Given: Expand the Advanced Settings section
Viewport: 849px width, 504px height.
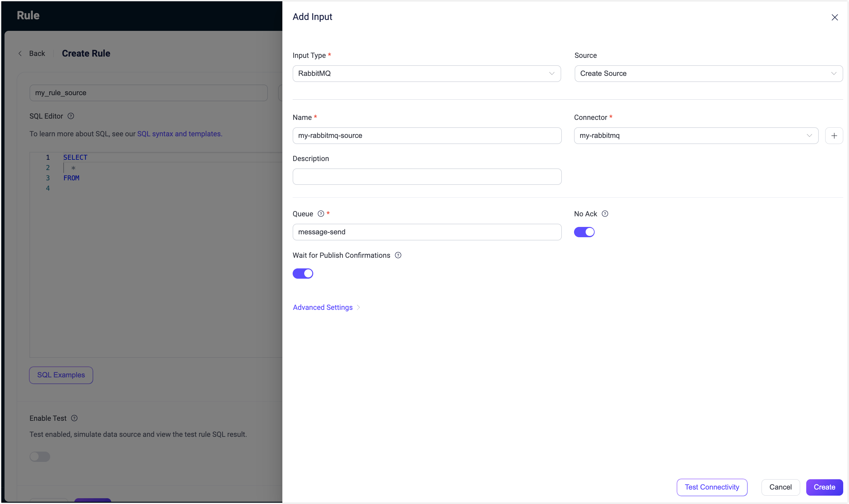Looking at the screenshot, I should pyautogui.click(x=323, y=307).
